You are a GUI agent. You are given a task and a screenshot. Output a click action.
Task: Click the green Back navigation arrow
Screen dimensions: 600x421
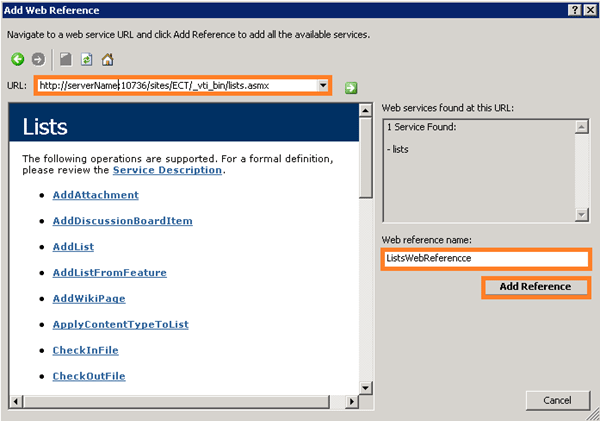click(18, 60)
